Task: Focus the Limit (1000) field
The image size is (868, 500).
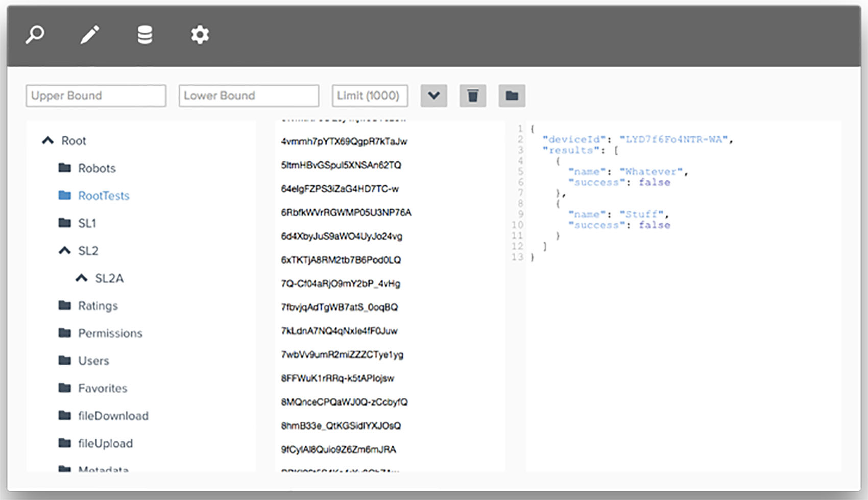Action: pos(370,96)
